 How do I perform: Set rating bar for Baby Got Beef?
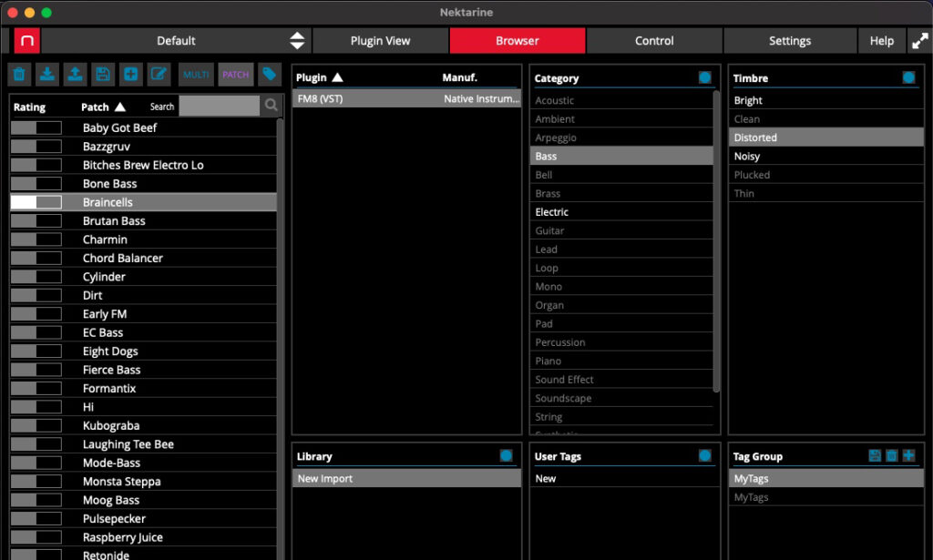pos(36,127)
